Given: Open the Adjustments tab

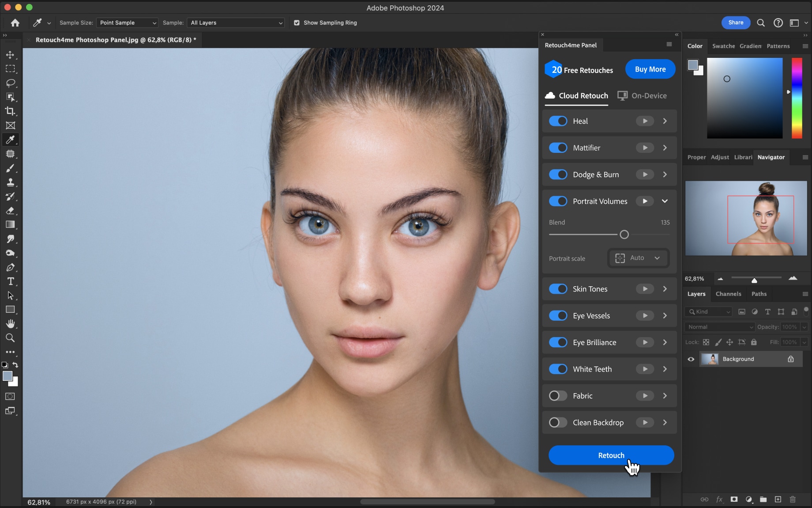Looking at the screenshot, I should [x=720, y=157].
